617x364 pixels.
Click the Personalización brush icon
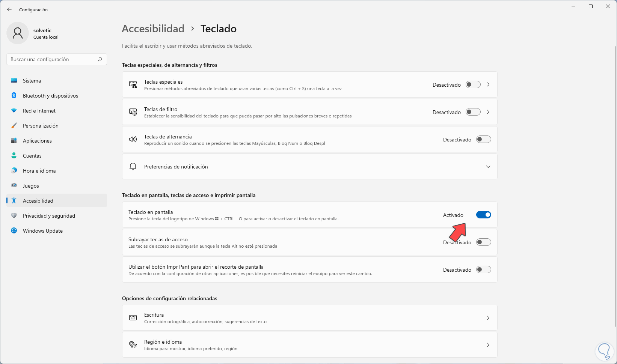14,126
